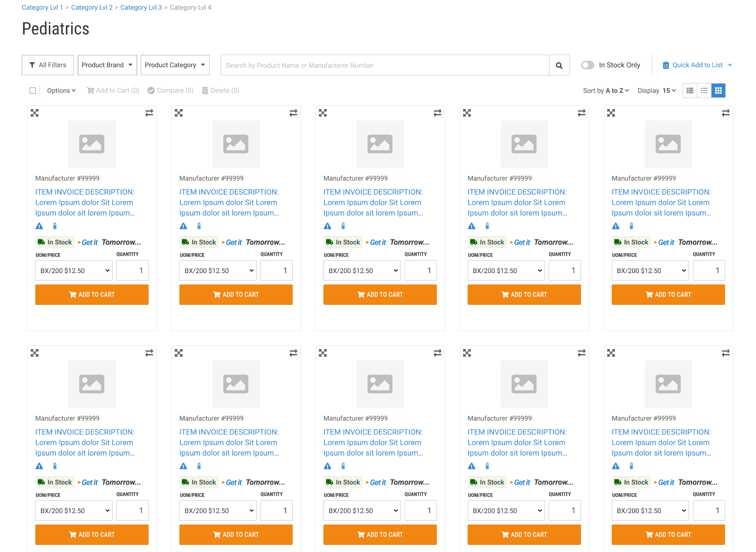
Task: Open Quick Add to List menu
Action: pos(697,65)
